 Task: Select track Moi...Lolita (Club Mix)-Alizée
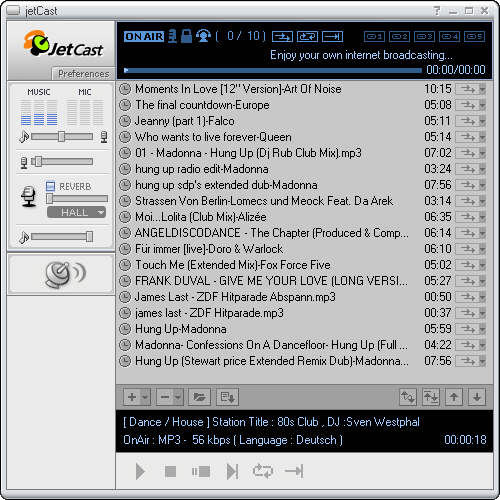tap(200, 217)
